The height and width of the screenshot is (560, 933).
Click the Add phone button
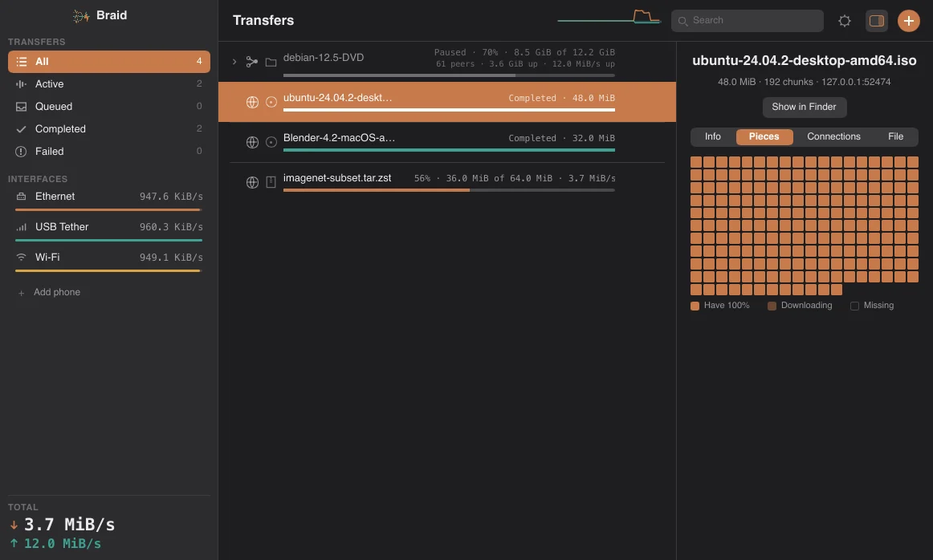tap(49, 292)
